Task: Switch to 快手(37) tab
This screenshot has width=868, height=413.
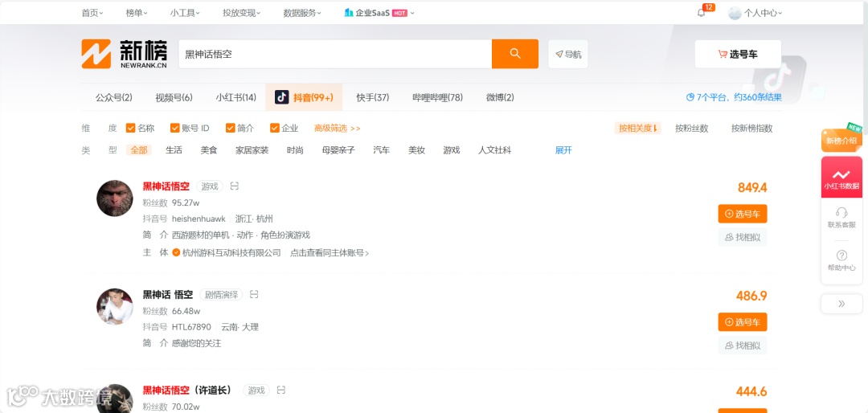Action: [373, 97]
